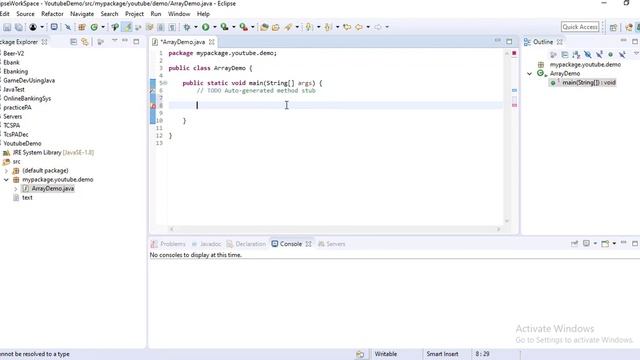Open the Back history dropdown arrow
Image resolution: width=640 pixels, height=360 pixels.
click(x=368, y=27)
